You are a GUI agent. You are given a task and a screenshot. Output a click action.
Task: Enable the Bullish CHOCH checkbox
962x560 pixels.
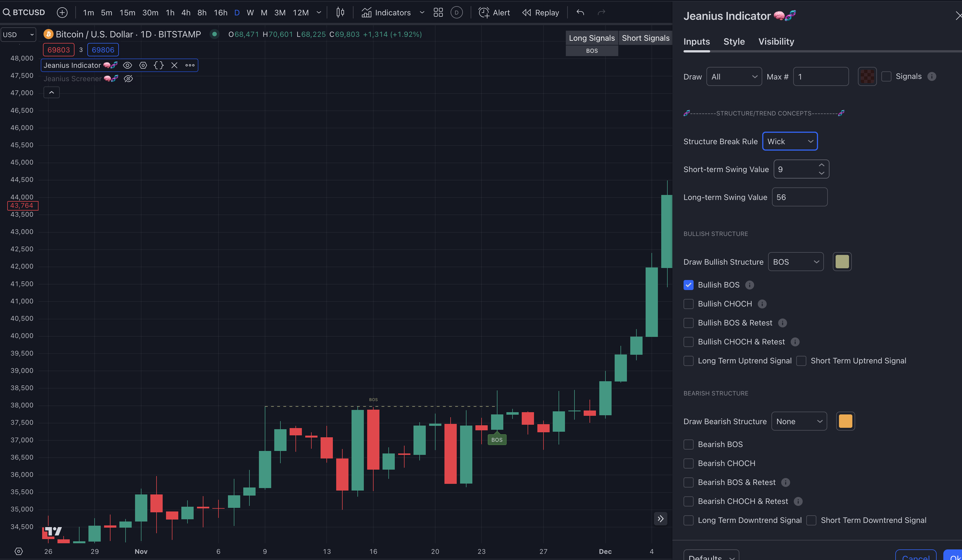tap(688, 304)
